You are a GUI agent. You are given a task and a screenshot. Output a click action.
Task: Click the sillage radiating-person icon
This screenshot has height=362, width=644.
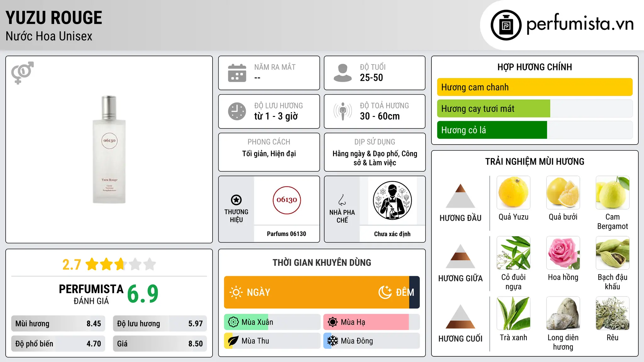coord(342,111)
